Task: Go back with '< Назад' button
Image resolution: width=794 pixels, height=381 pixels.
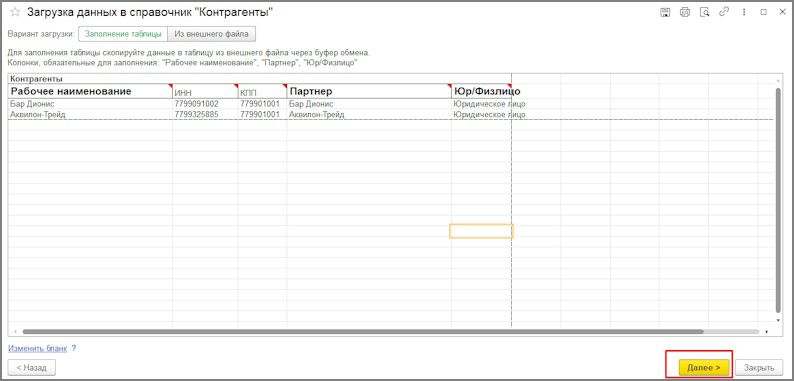Action: (x=31, y=367)
